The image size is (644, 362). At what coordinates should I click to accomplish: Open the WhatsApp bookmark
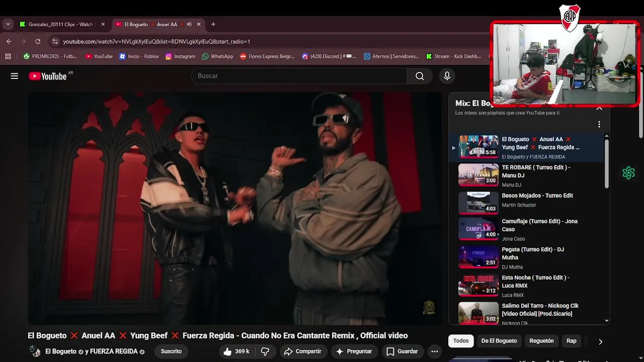pyautogui.click(x=217, y=56)
